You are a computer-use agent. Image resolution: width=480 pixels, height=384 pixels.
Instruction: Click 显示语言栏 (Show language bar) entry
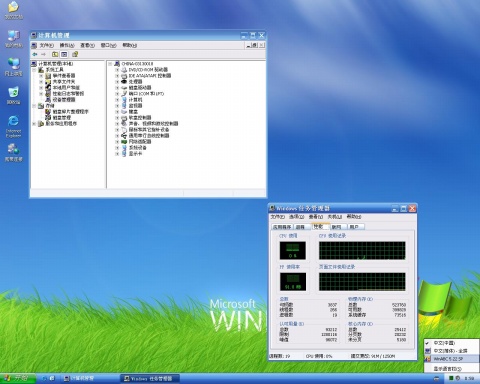(451, 369)
